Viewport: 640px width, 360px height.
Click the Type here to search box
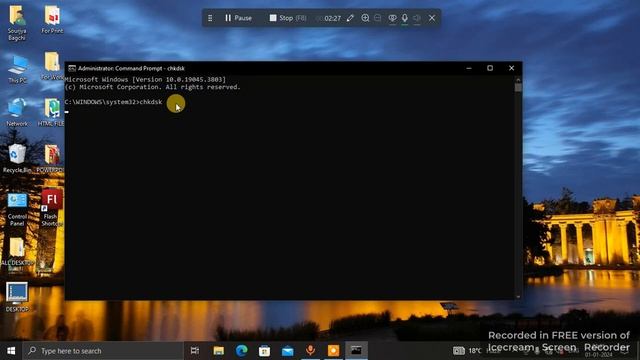pos(103,351)
